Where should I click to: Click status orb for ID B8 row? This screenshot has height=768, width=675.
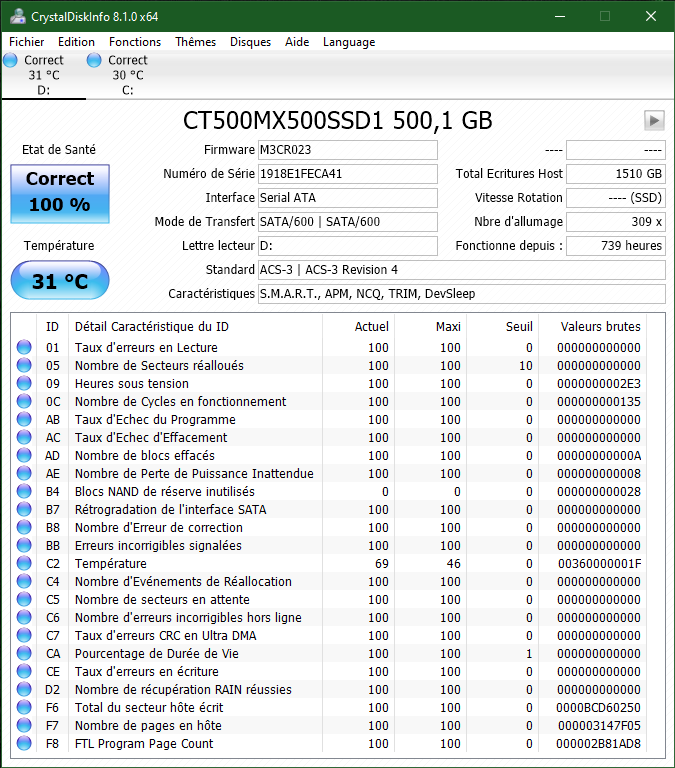24,527
